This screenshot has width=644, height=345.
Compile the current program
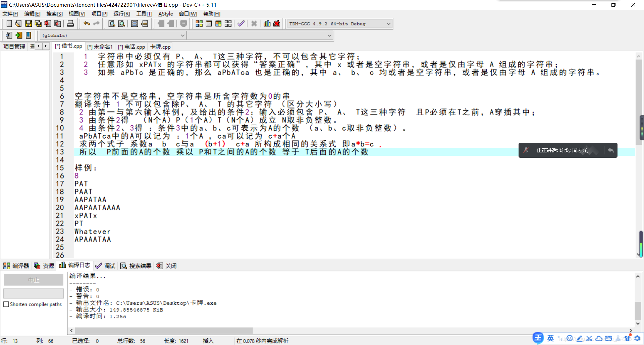(x=199, y=23)
